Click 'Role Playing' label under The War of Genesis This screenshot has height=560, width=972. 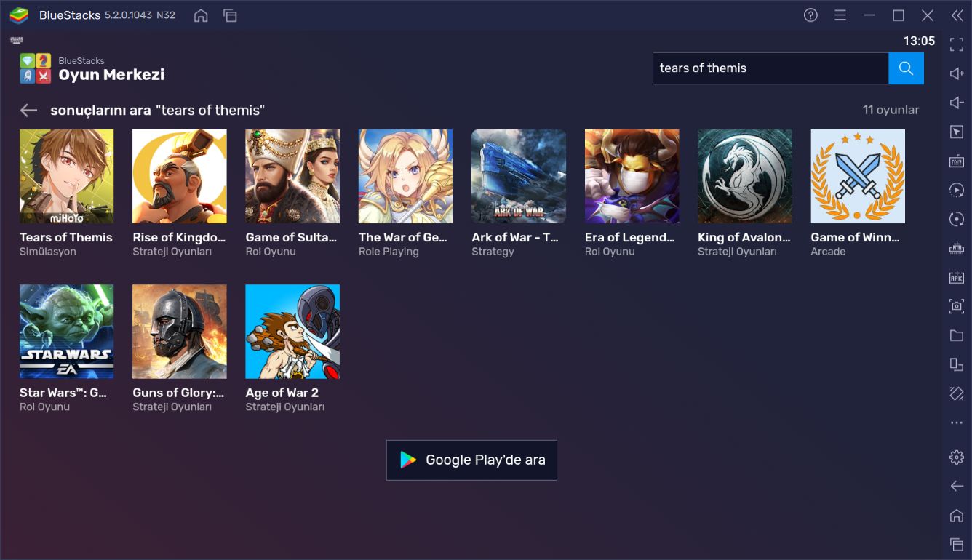point(389,252)
